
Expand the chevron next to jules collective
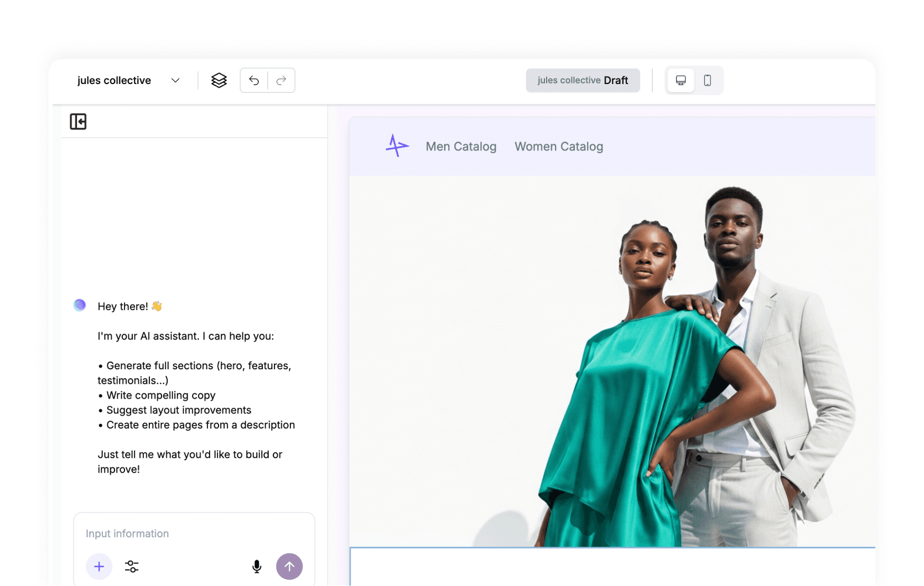click(x=175, y=81)
